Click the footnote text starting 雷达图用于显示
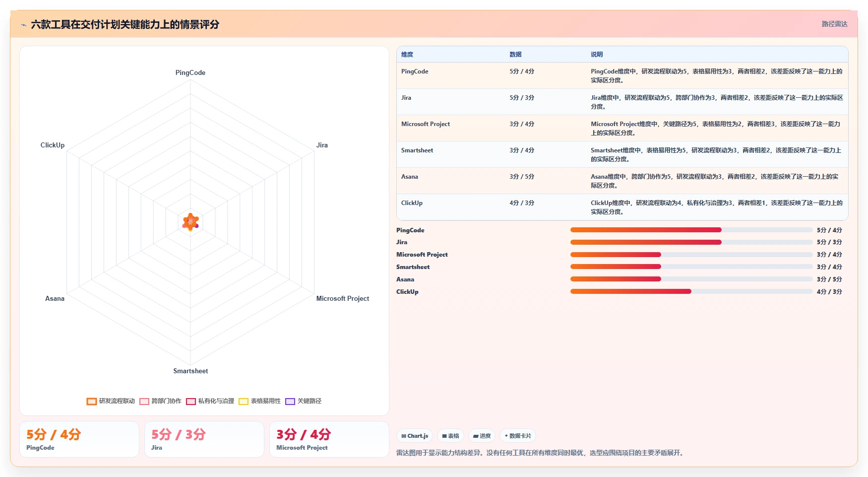This screenshot has height=477, width=868. point(540,453)
